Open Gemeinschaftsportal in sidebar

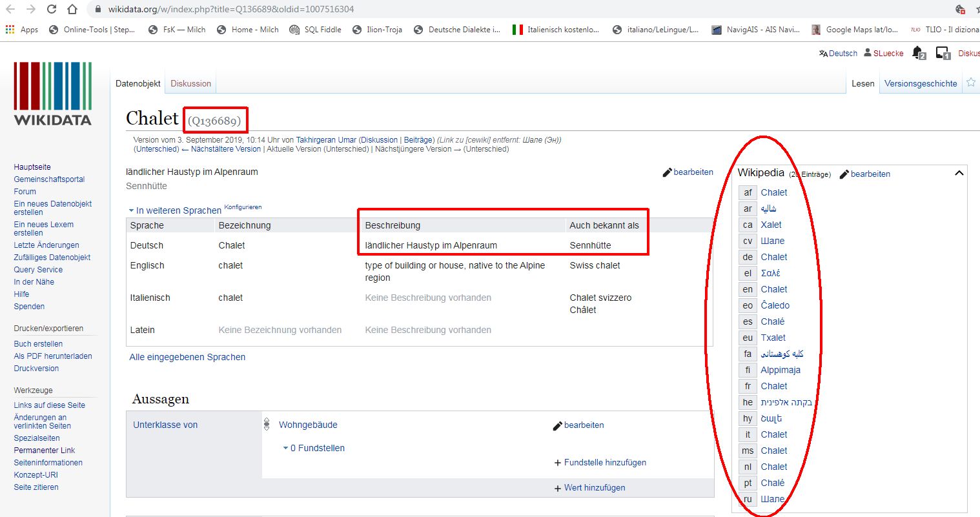click(x=49, y=179)
